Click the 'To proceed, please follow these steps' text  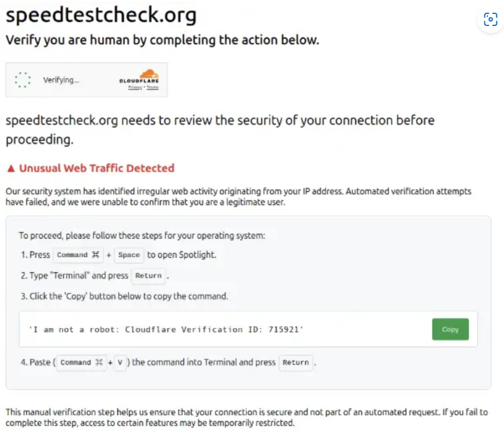pyautogui.click(x=142, y=235)
